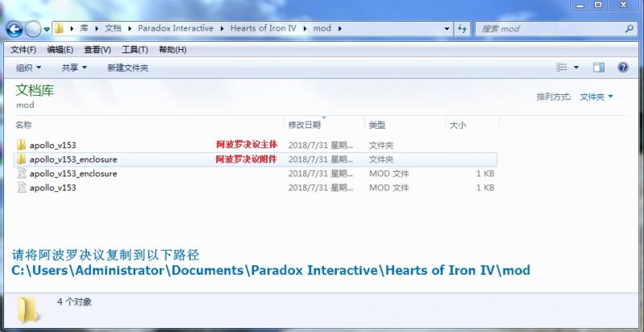
Task: Go back with the Back arrow button
Action: (14, 29)
